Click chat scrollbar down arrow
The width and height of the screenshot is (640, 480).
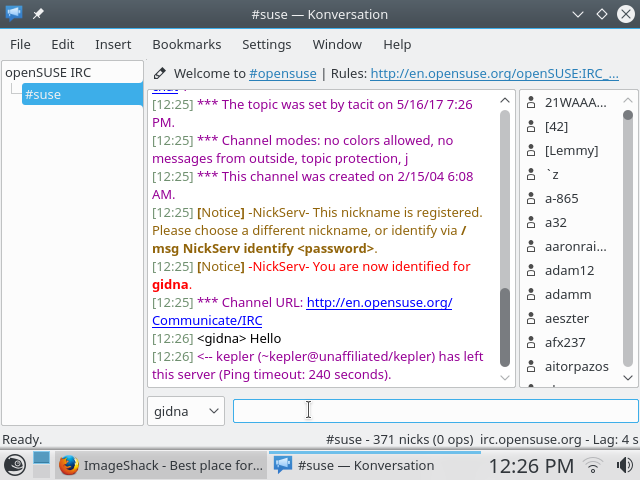pos(505,378)
